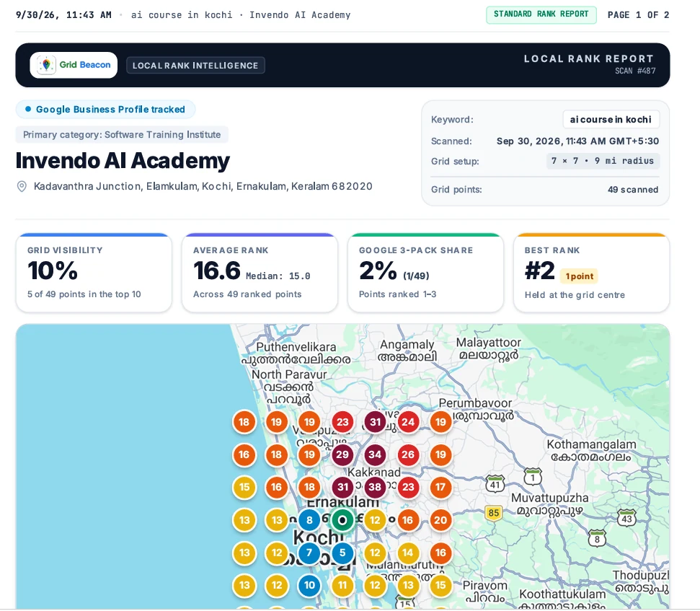Click the 'Points ranked 1–3' text

(397, 294)
